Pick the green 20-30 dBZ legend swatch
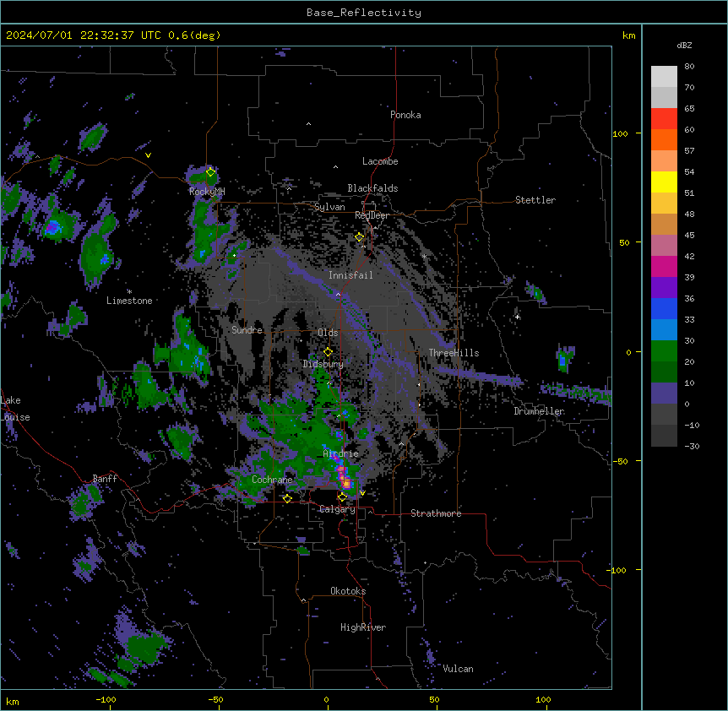Screen dimensions: 728x711 coord(664,351)
